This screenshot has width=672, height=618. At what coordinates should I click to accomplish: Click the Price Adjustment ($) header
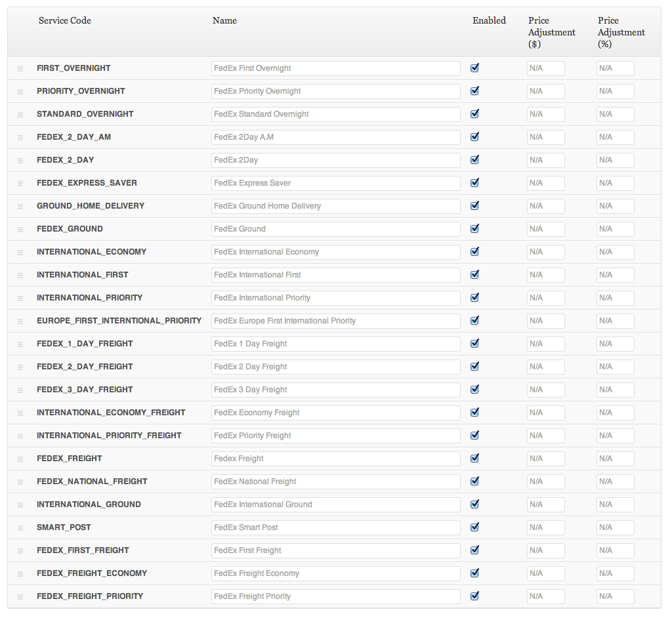(x=551, y=32)
